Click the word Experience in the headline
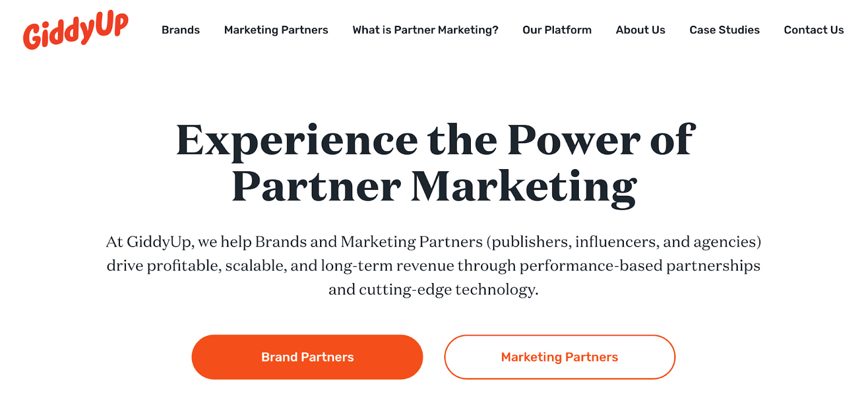The image size is (868, 411). click(x=297, y=140)
